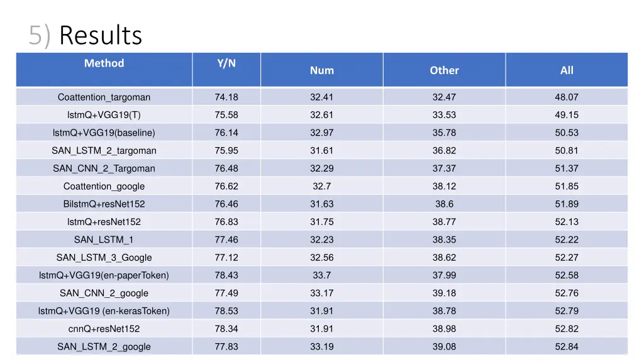
Task: Select the SAN_LSTM_2_google method cell
Action: (104, 347)
